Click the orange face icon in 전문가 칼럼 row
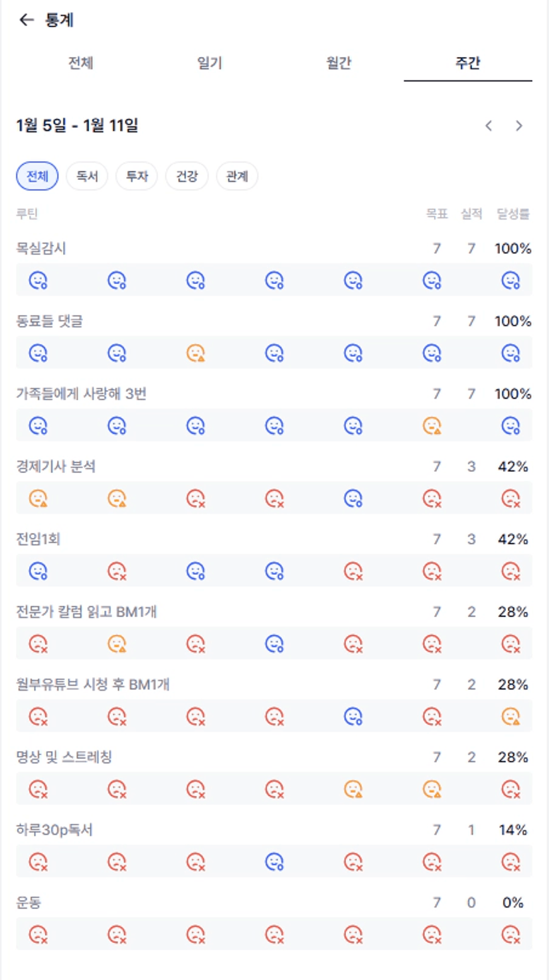The width and height of the screenshot is (549, 980). (117, 644)
